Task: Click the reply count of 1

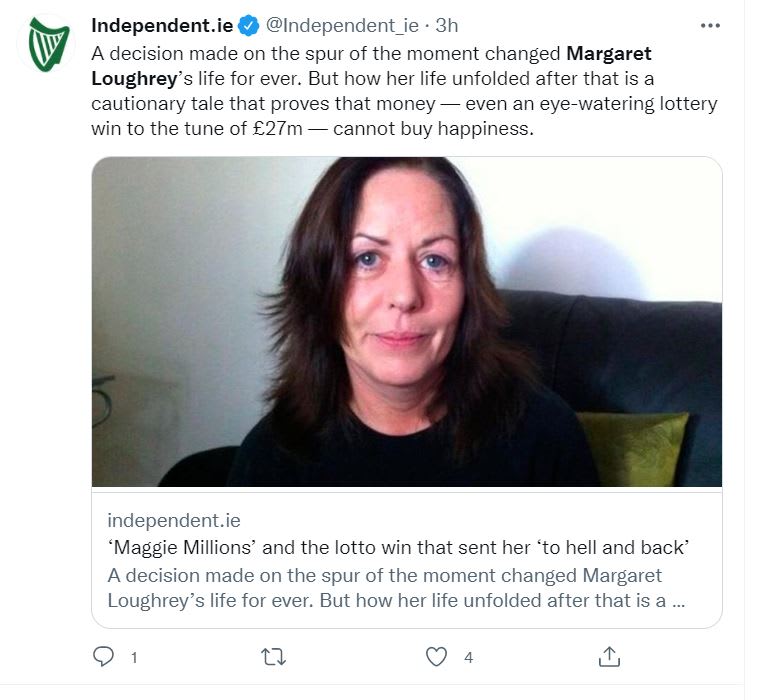Action: coord(134,658)
